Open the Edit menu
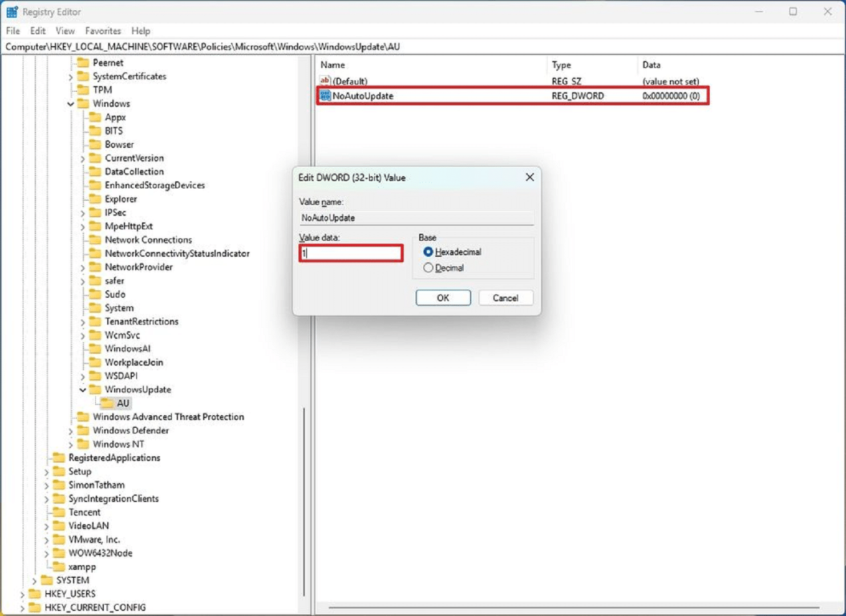 38,31
